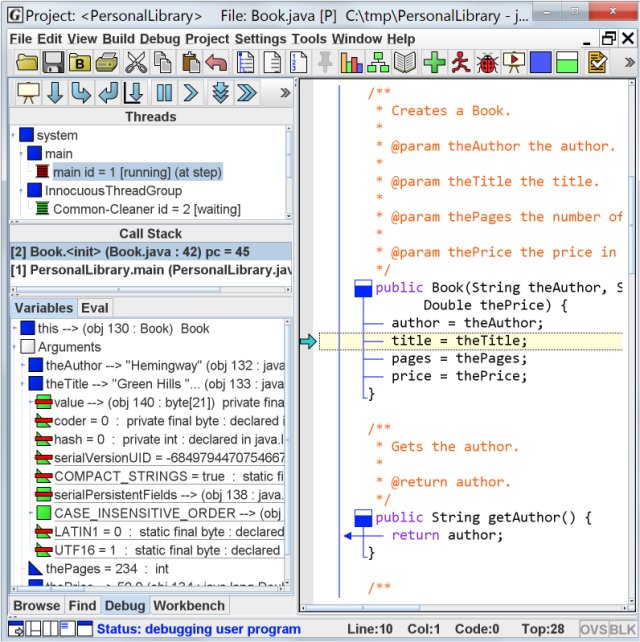640x642 pixels.
Task: Open documentation book icon
Action: coord(405,63)
